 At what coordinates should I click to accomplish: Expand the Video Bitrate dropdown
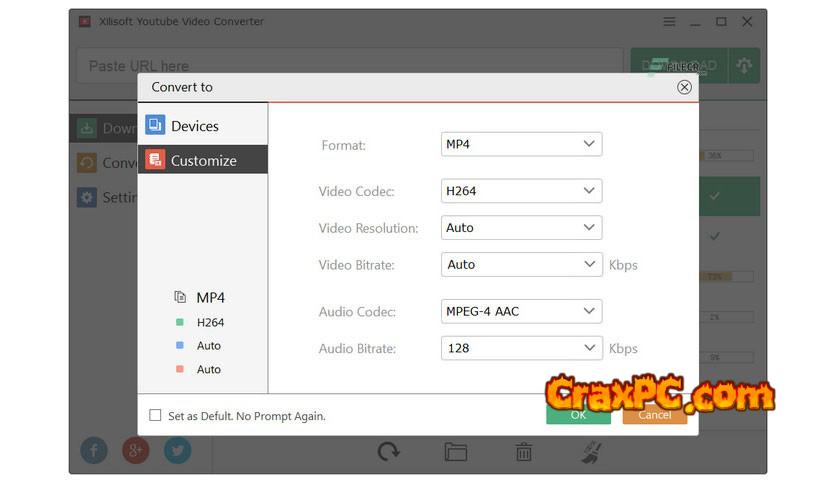pyautogui.click(x=521, y=265)
